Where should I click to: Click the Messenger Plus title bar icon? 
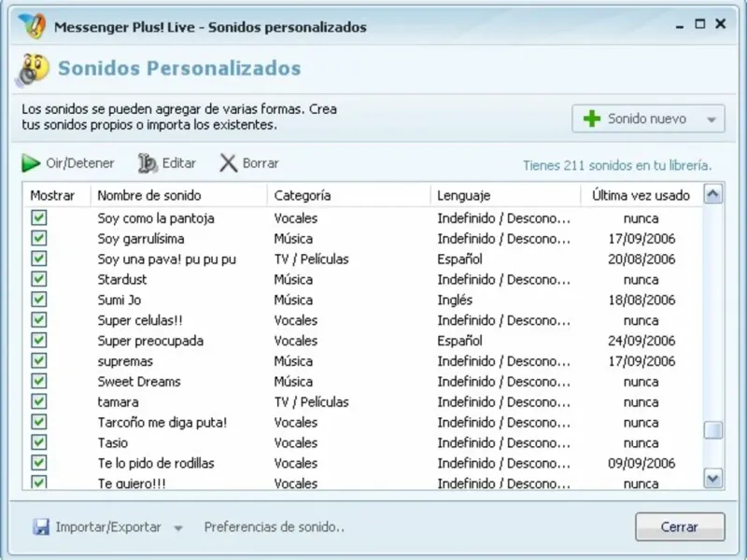point(32,26)
